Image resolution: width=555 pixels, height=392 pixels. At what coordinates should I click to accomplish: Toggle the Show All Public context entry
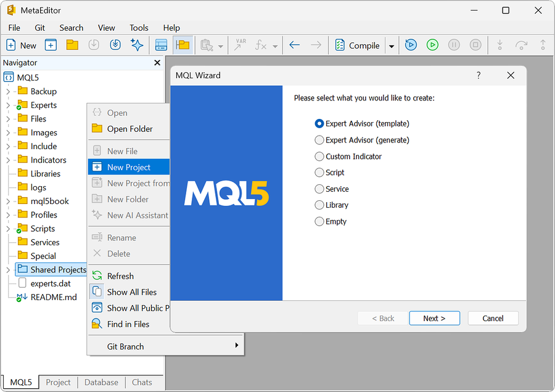pyautogui.click(x=129, y=308)
